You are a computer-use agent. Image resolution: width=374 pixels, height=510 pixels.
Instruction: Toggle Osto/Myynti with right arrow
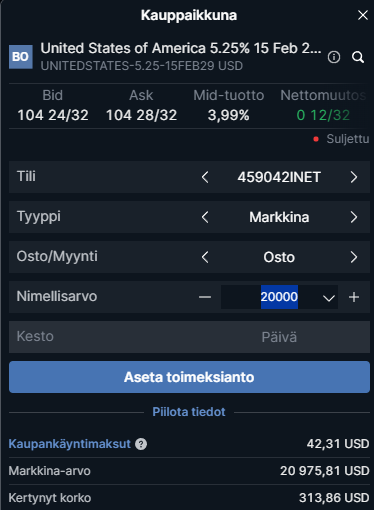354,257
